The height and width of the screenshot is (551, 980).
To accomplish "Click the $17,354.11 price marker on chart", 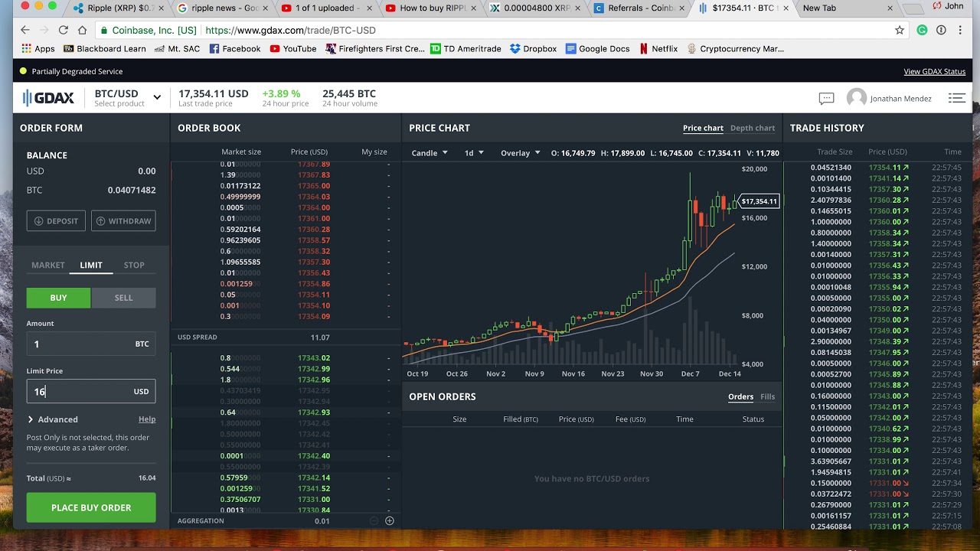I will 759,201.
